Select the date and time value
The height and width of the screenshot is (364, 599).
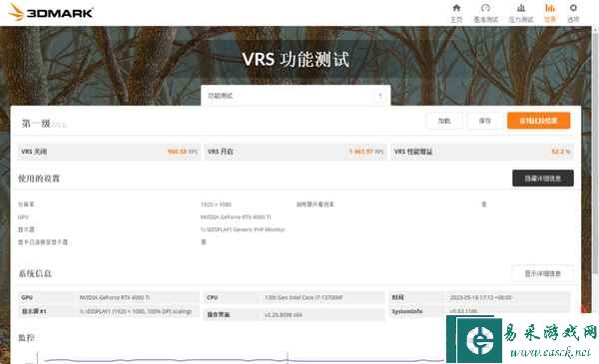point(480,297)
